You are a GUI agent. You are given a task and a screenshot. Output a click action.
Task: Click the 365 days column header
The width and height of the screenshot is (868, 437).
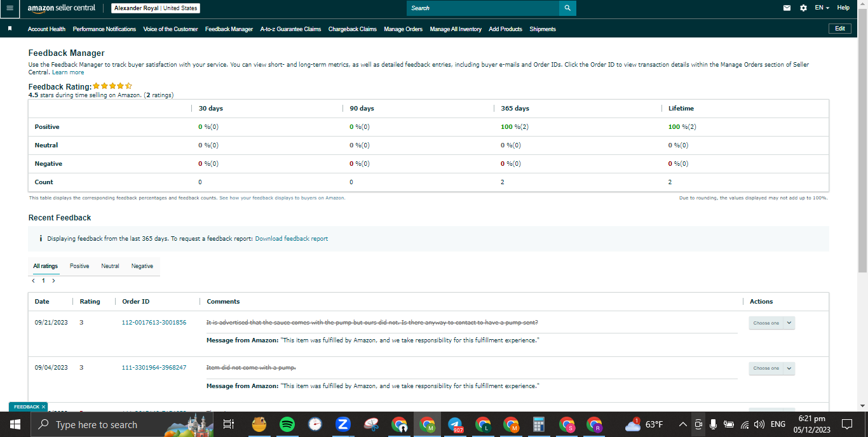(x=515, y=109)
